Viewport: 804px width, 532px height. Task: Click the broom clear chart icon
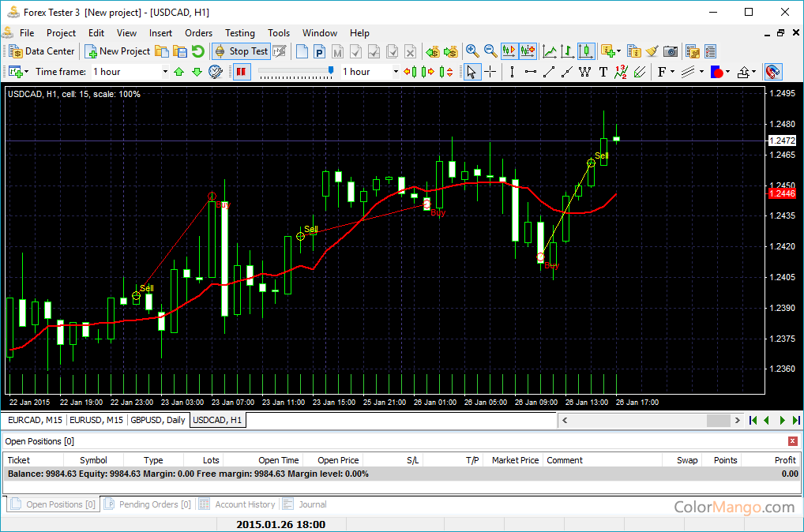[x=652, y=51]
